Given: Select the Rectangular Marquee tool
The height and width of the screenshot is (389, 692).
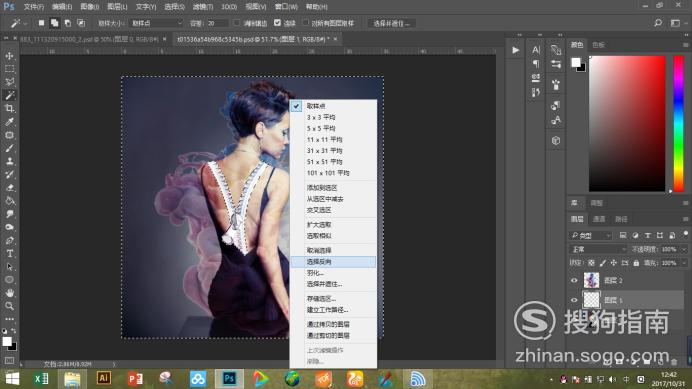Looking at the screenshot, I should coord(9,69).
